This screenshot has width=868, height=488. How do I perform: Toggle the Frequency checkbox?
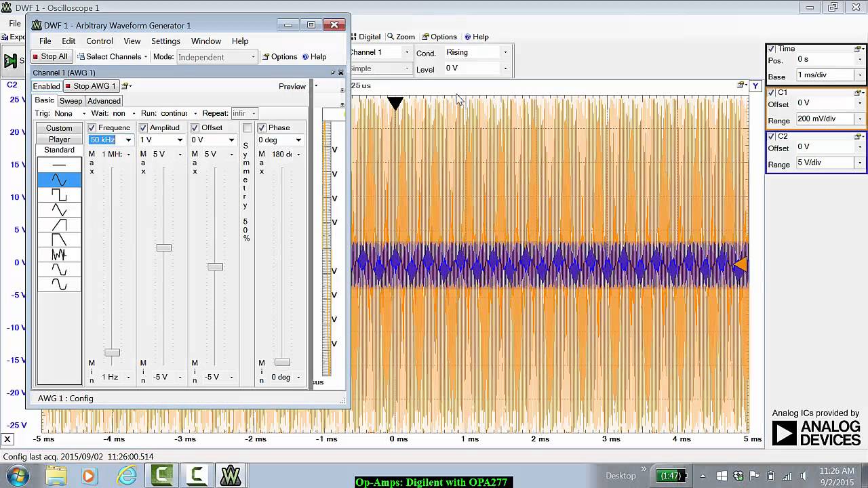coord(92,127)
